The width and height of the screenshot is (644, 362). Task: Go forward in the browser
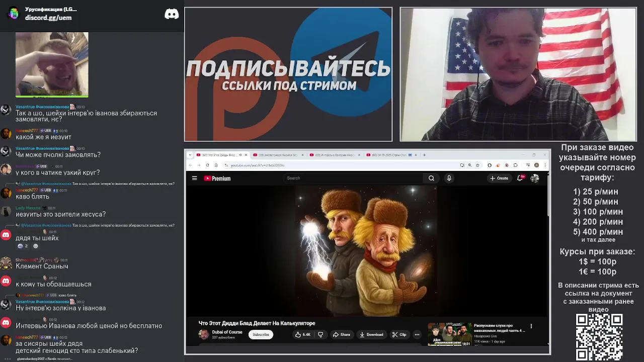click(x=199, y=165)
